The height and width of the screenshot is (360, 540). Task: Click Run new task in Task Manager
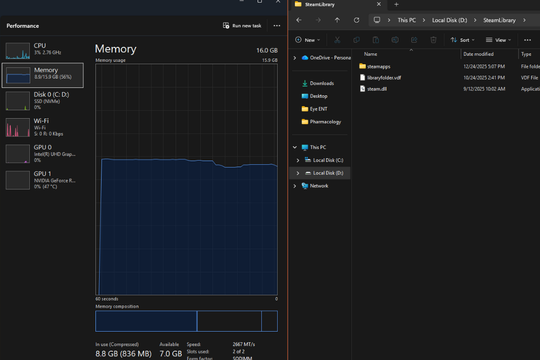click(x=242, y=25)
